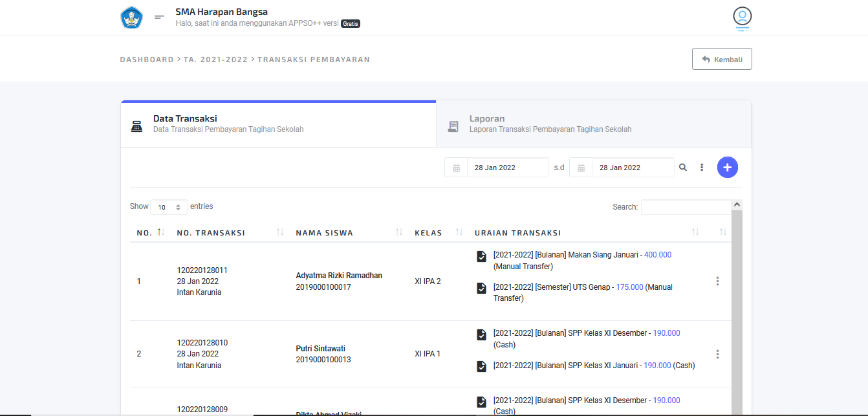Image resolution: width=868 pixels, height=416 pixels.
Task: Click the blue plus add transaction button
Action: click(x=727, y=168)
